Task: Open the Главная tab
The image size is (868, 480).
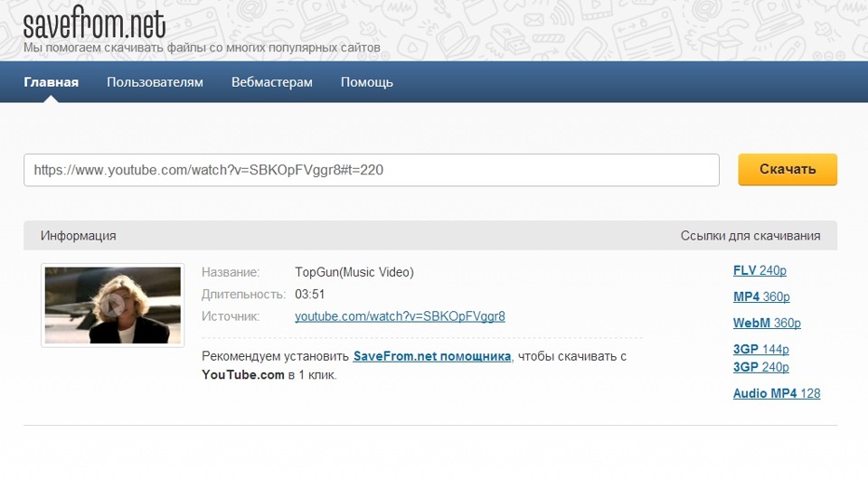Action: [x=51, y=82]
